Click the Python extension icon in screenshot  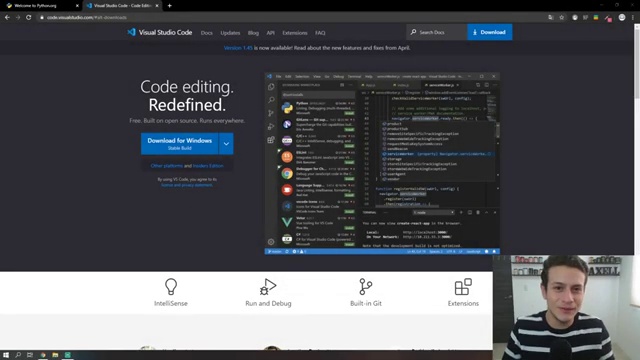pyautogui.click(x=287, y=108)
